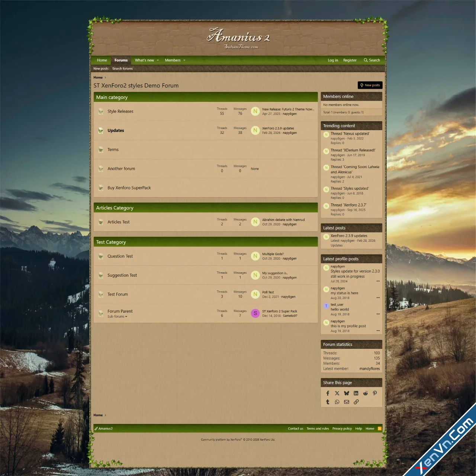This screenshot has height=476, width=476.
Task: Open the Terms and rules link
Action: point(318,428)
